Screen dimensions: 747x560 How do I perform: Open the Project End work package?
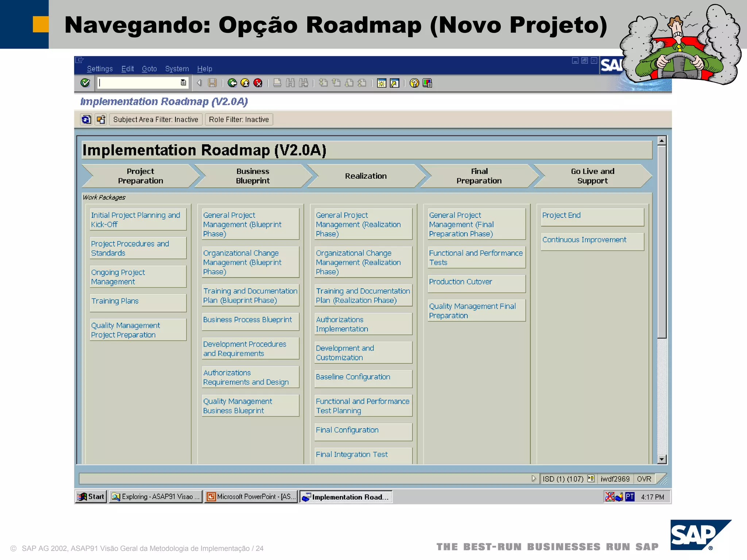[x=592, y=217]
